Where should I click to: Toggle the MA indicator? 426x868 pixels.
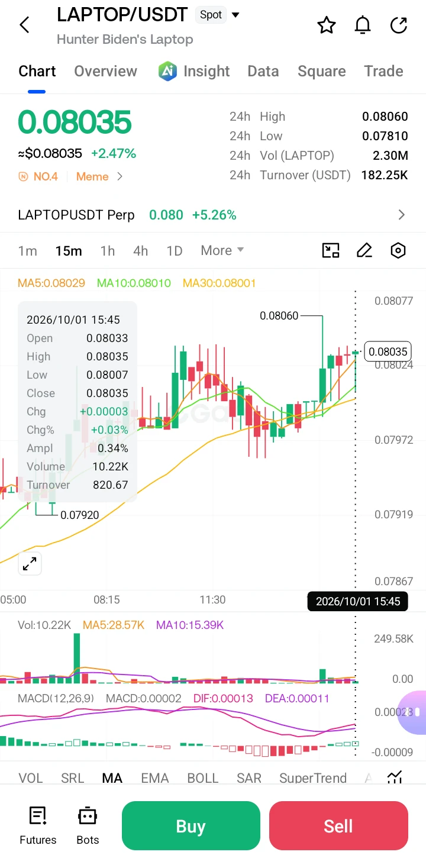pyautogui.click(x=112, y=778)
